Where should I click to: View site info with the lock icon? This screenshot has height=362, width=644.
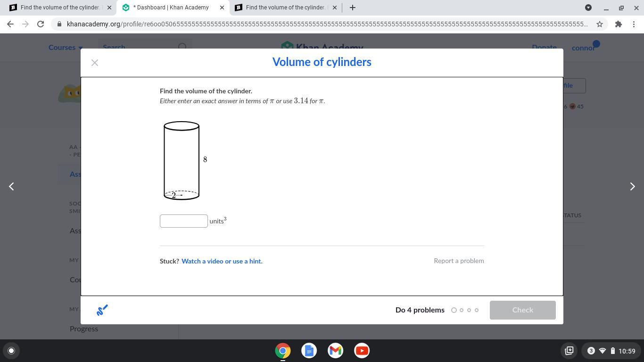[59, 24]
